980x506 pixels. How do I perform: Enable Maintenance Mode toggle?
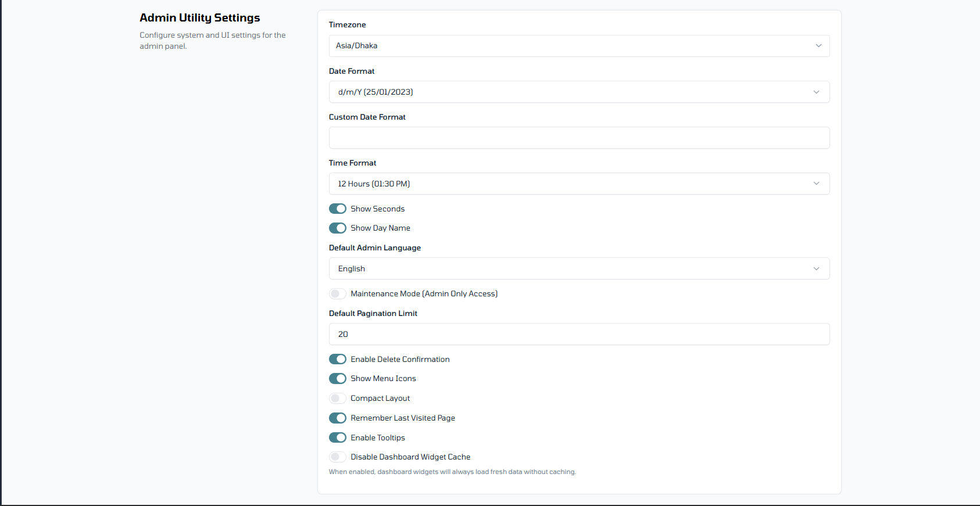pos(338,294)
